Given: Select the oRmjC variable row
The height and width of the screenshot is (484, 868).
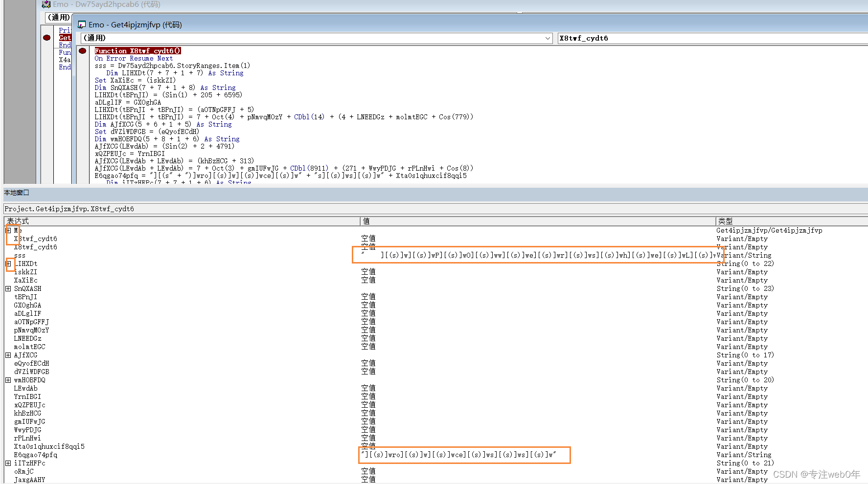Looking at the screenshot, I should click(x=436, y=471).
